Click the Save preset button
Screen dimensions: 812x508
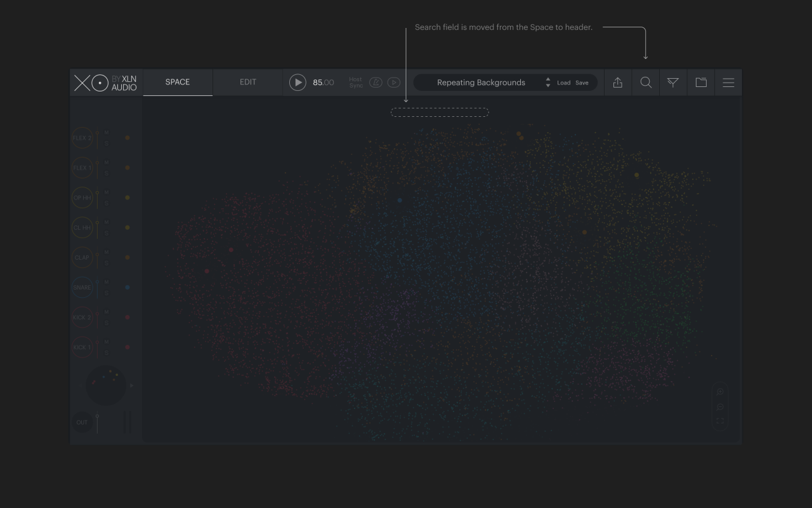coord(582,83)
